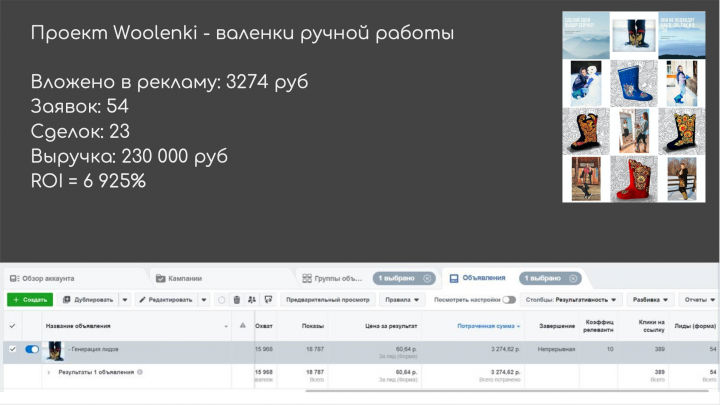Click the boot thumbnail in the ad row

click(x=55, y=351)
